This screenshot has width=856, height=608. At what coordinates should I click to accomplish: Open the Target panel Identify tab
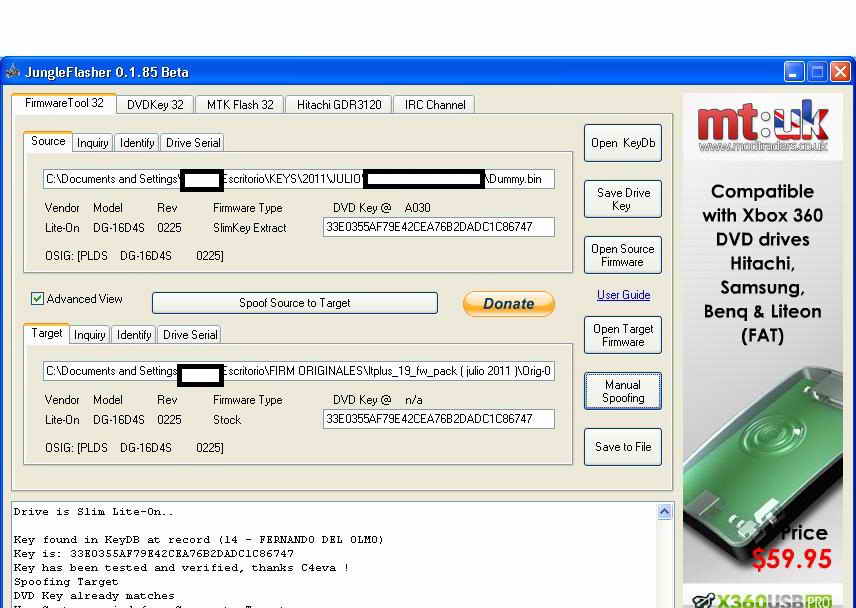134,335
